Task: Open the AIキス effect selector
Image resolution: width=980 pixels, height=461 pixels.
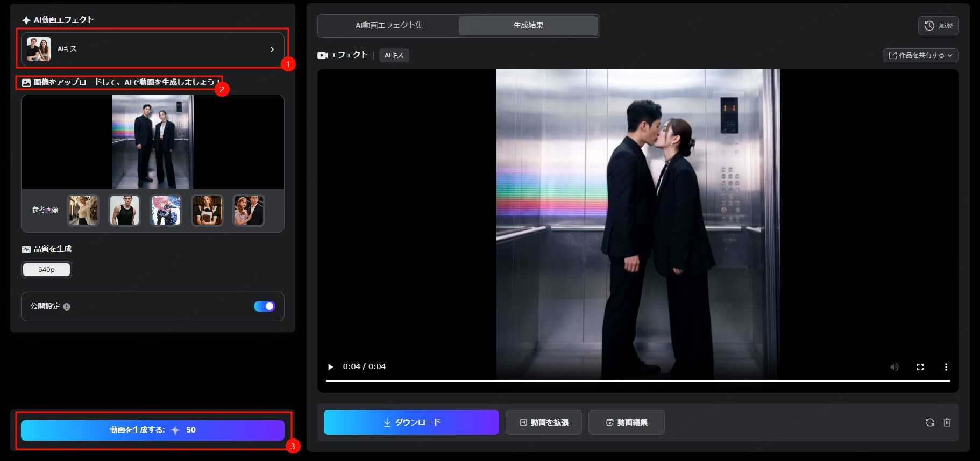Action: tap(152, 49)
